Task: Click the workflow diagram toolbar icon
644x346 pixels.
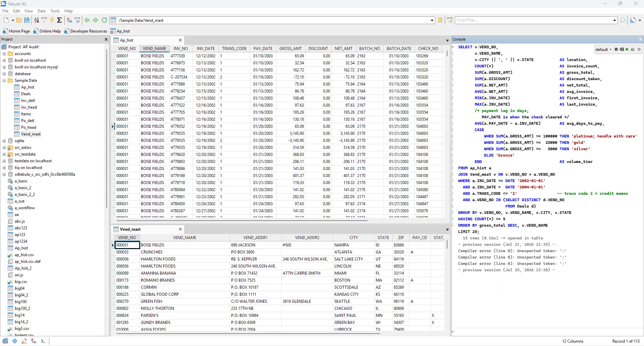Action: 69,20
